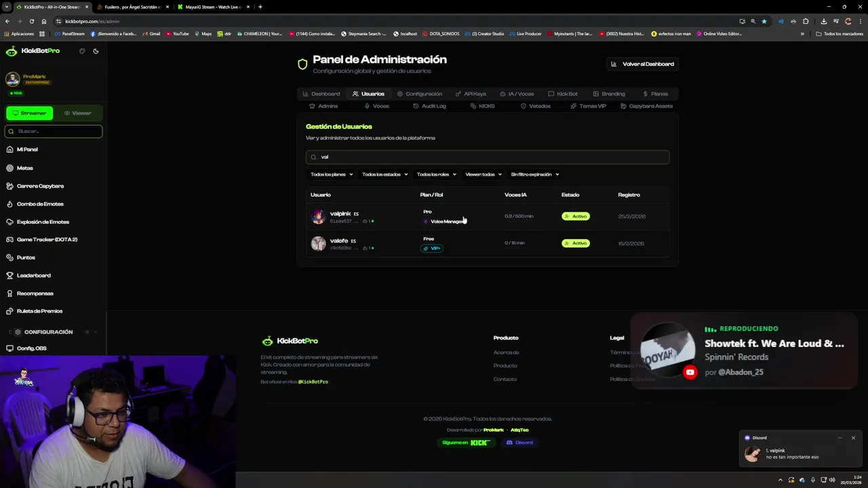Viewport: 868px width, 488px height.
Task: Expand 'Viewer: todos' filter dropdown
Action: (484, 174)
